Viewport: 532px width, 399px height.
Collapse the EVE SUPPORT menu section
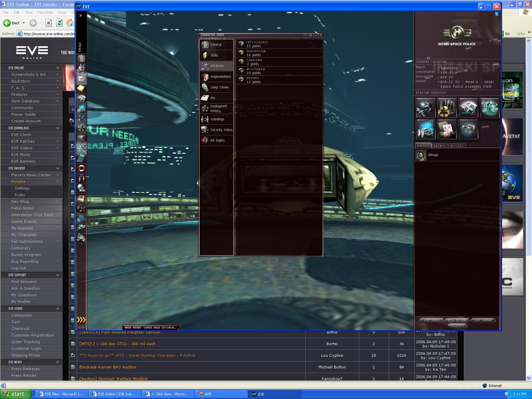click(58, 275)
